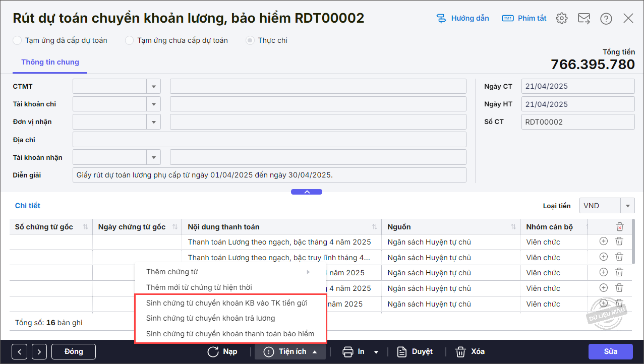The image size is (644, 364).
Task: Choose Sinh chứng từ chuyển khoản trả lương
Action: [x=230, y=319]
